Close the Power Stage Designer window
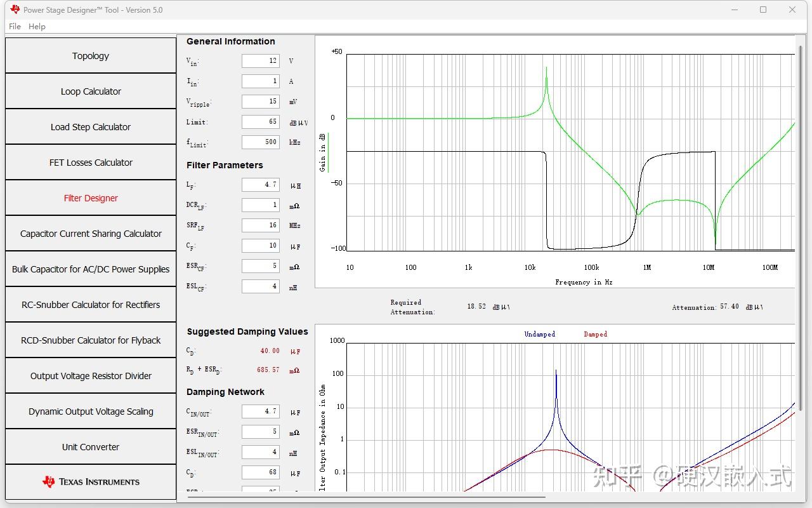This screenshot has width=812, height=508. 792,10
